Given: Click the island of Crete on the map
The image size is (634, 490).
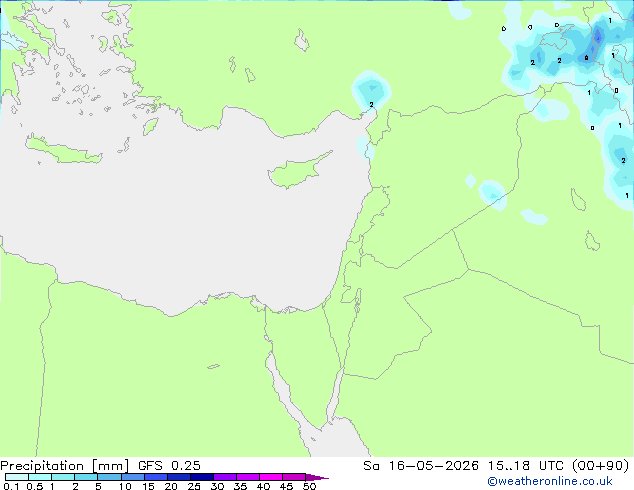Looking at the screenshot, I should (63, 150).
